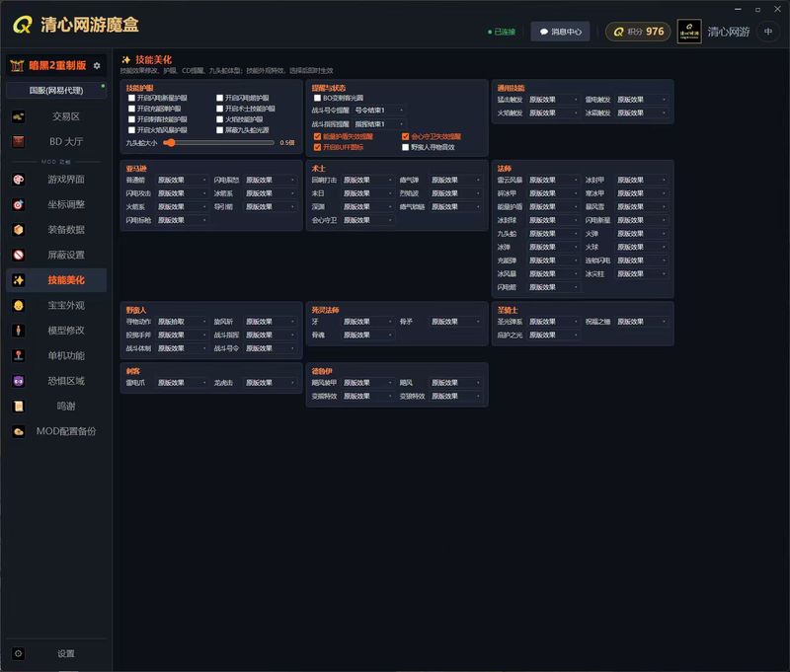Open 末日 dropdown under 术士
This screenshot has height=672, width=790.
tap(367, 193)
